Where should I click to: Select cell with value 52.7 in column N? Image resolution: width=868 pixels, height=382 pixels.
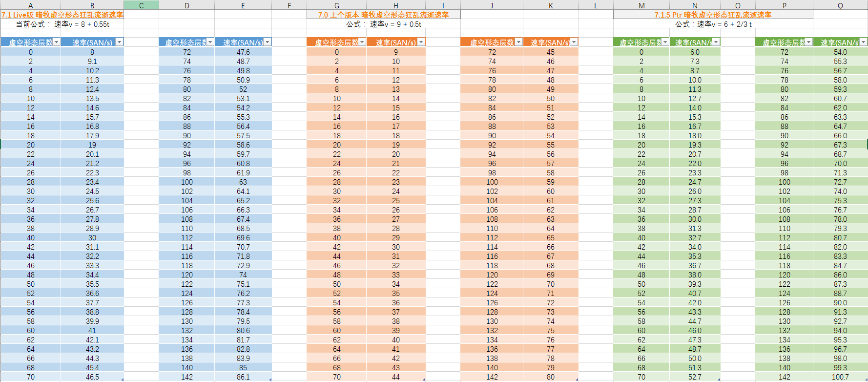pos(695,377)
